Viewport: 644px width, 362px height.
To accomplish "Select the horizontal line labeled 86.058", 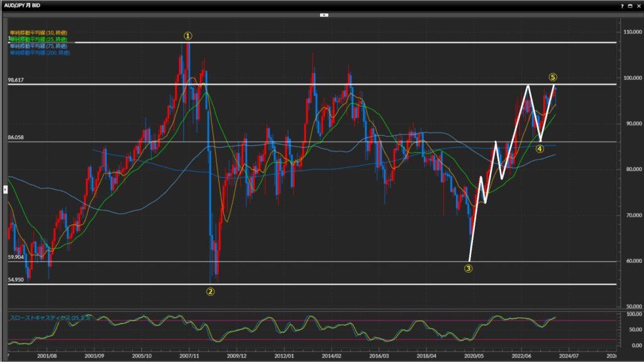I will click(x=314, y=141).
